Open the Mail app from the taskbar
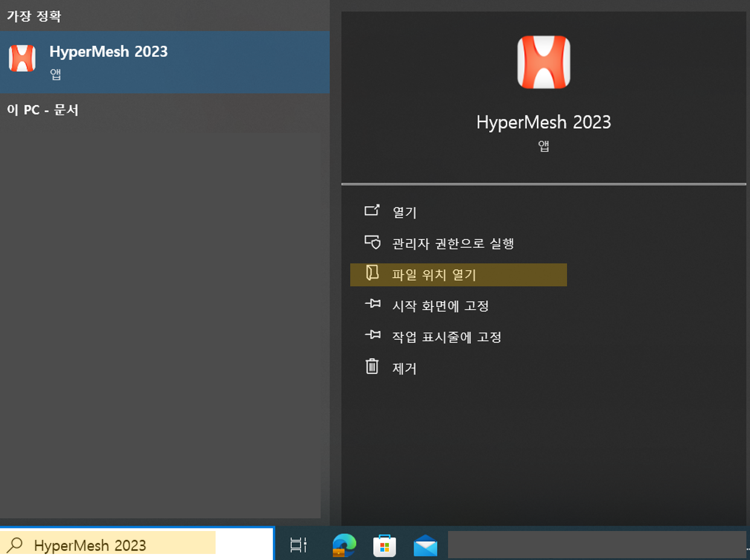The image size is (750, 560). (425, 546)
